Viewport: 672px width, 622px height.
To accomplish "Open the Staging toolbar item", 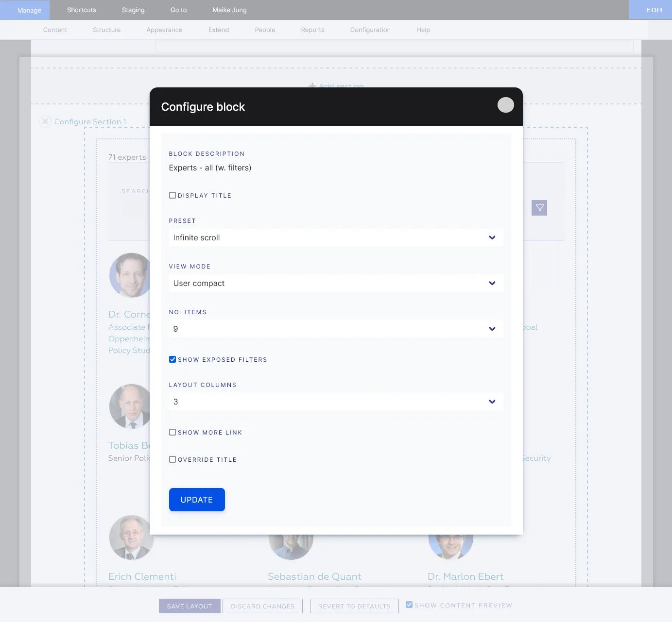I will click(x=133, y=10).
